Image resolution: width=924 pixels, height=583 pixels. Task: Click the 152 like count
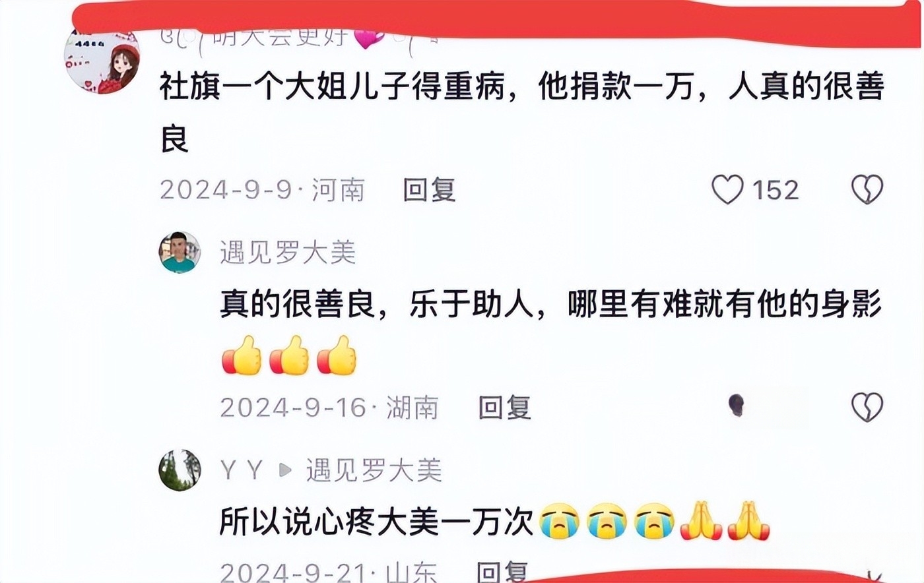(x=775, y=190)
